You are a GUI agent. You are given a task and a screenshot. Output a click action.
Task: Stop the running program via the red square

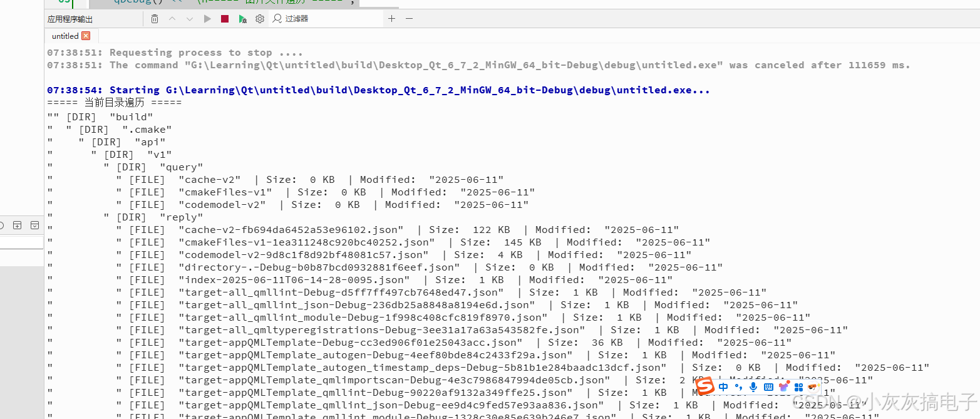(225, 19)
